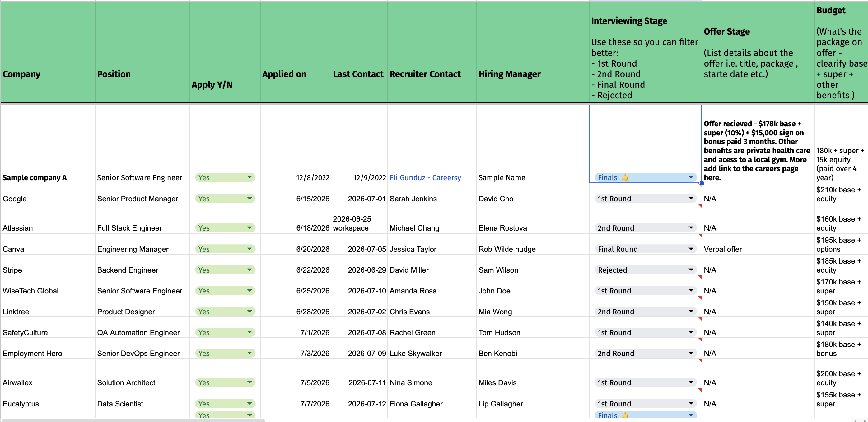Open 1st Round stage dropdown for Eucalyptus
Image resolution: width=868 pixels, height=422 pixels.
[x=645, y=404]
